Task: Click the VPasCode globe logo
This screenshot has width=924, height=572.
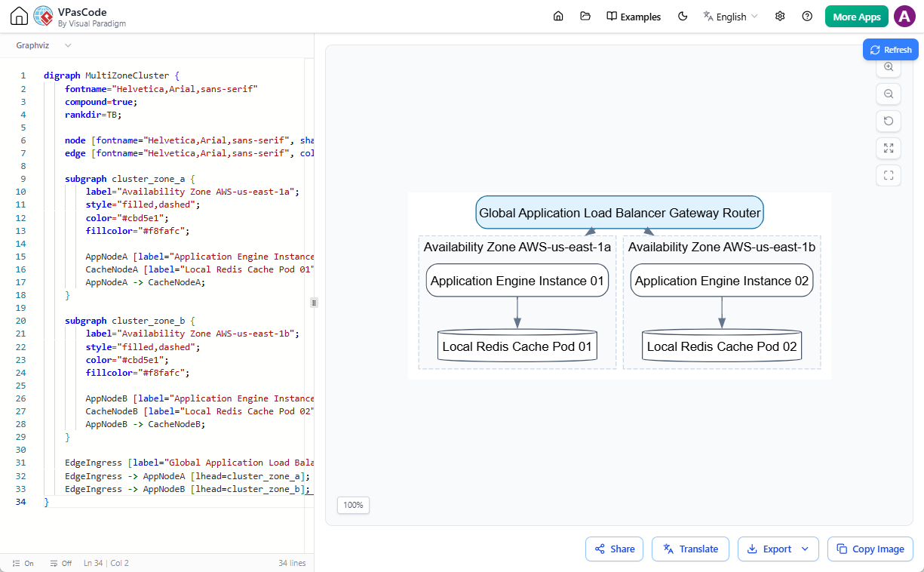Action: tap(44, 16)
